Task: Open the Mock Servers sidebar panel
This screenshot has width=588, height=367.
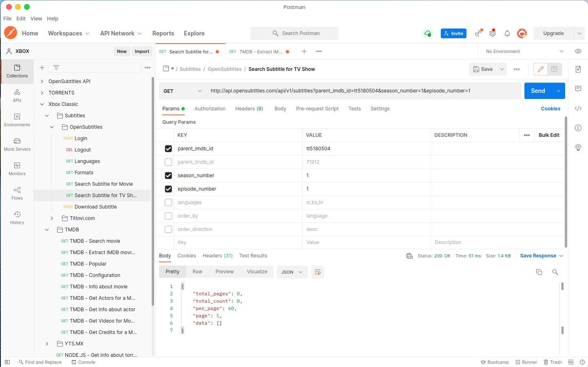Action: [17, 145]
